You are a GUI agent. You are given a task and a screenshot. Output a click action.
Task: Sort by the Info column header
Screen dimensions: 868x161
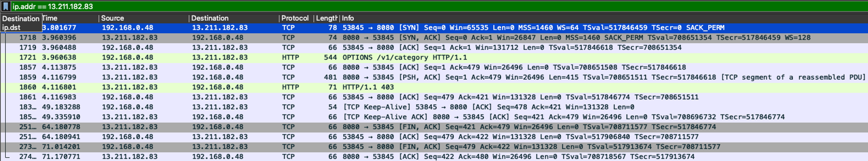(603, 18)
